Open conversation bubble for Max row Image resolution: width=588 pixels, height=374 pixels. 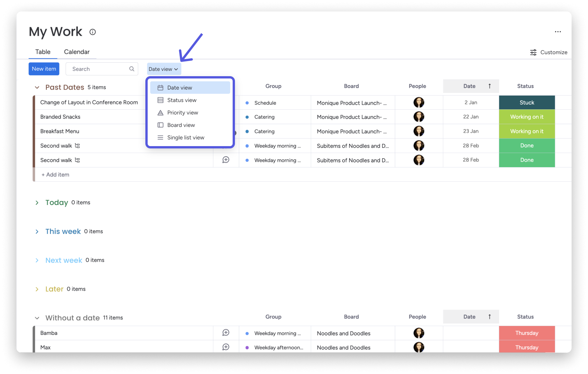pyautogui.click(x=226, y=347)
